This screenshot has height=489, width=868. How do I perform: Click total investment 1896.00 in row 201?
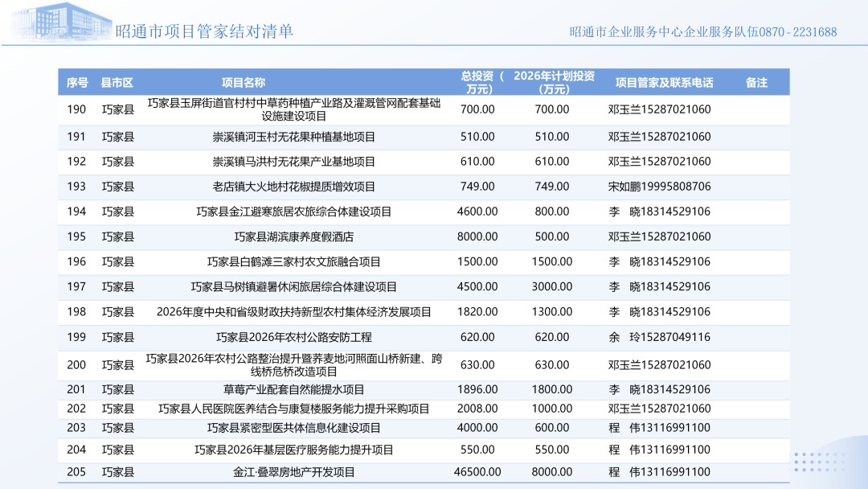tap(477, 389)
